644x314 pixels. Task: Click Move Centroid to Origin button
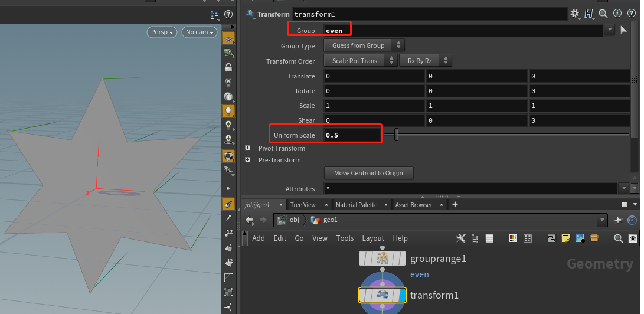368,173
